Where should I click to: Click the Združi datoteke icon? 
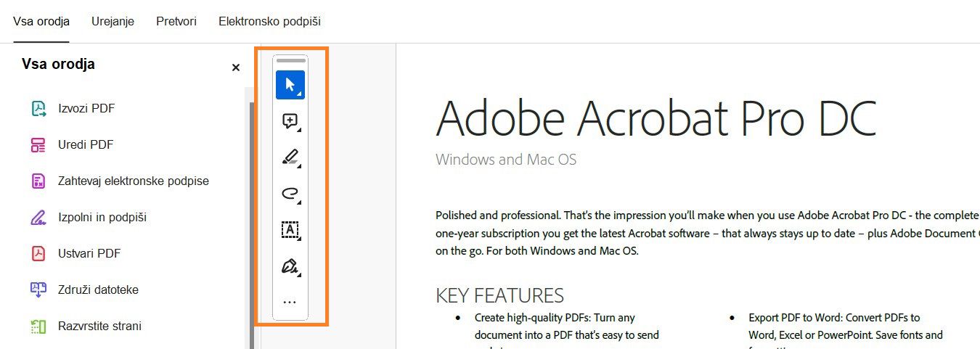coord(38,290)
